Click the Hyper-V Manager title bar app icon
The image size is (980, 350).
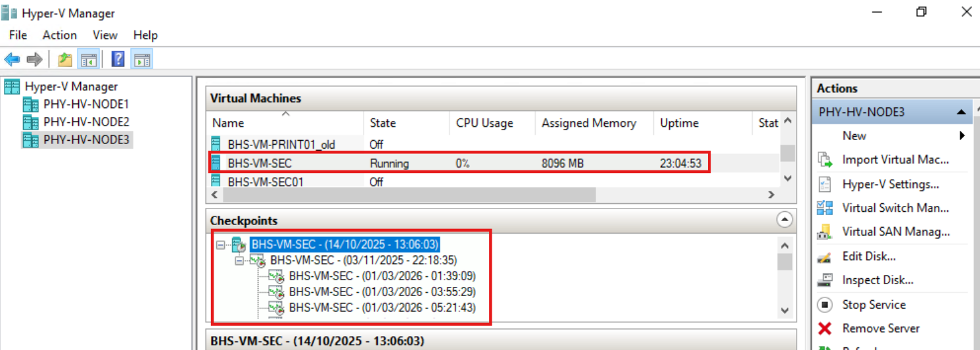[x=9, y=13]
